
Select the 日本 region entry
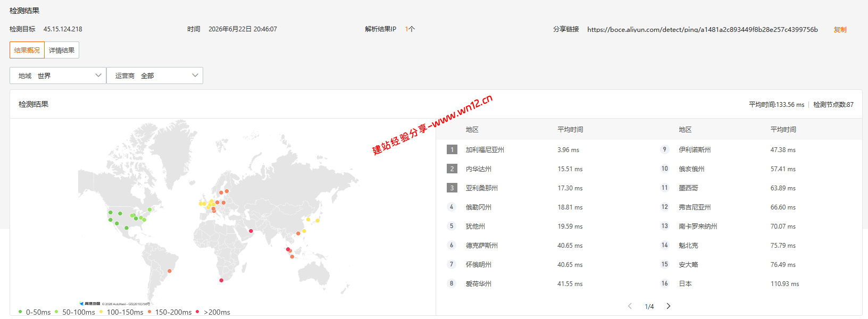tap(685, 284)
